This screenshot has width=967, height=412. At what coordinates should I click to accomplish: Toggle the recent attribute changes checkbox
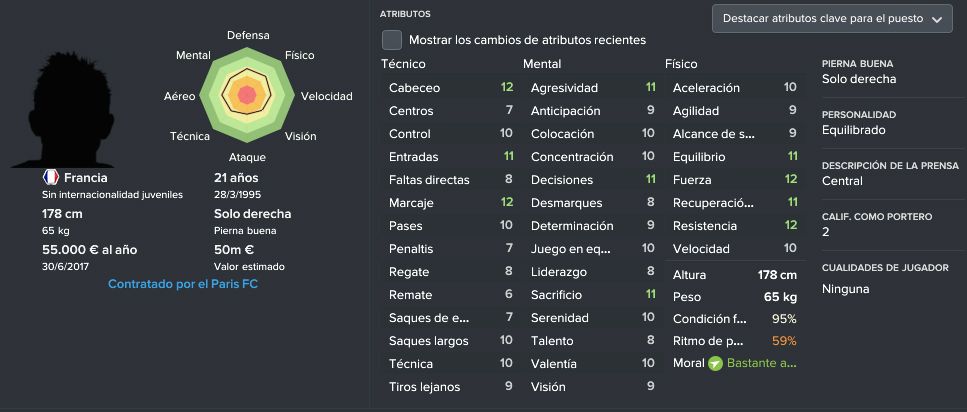(392, 40)
